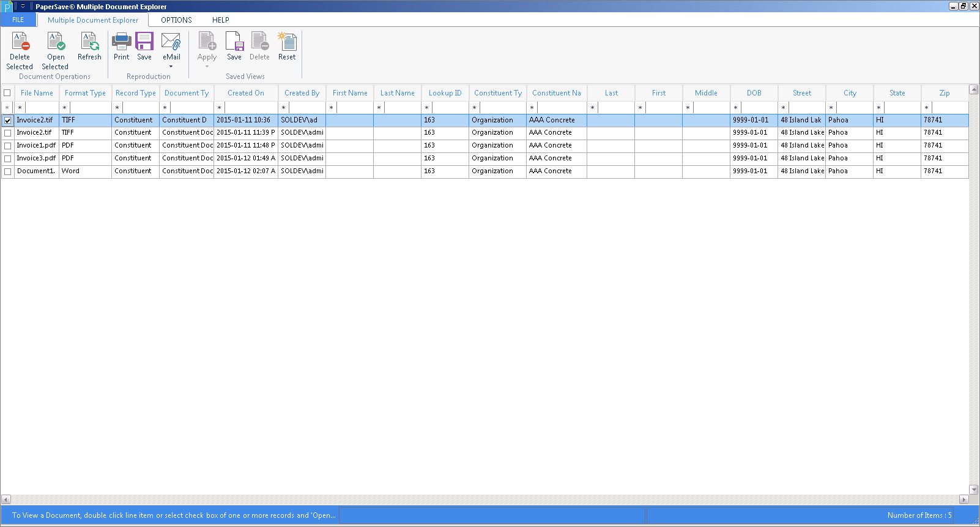The height and width of the screenshot is (527, 980).
Task: Check the second Invoice2.tif row checkbox
Action: [7, 133]
